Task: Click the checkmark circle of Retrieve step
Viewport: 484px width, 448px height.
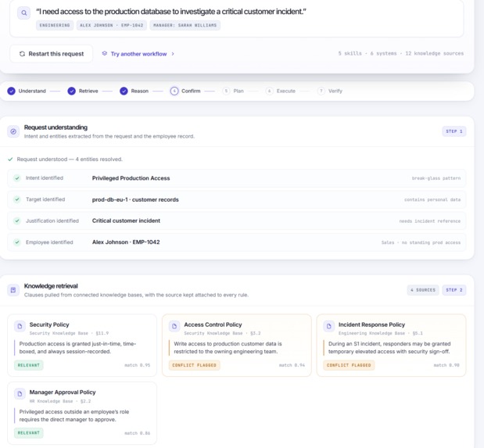Action: 72,91
